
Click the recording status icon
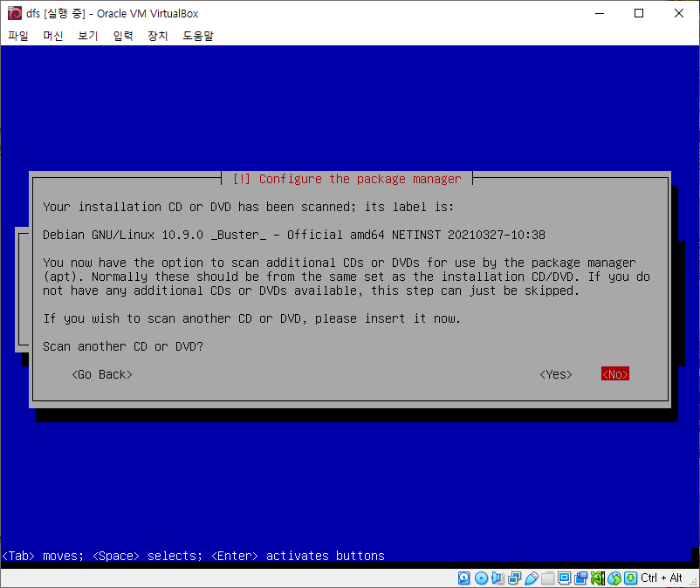[580, 578]
